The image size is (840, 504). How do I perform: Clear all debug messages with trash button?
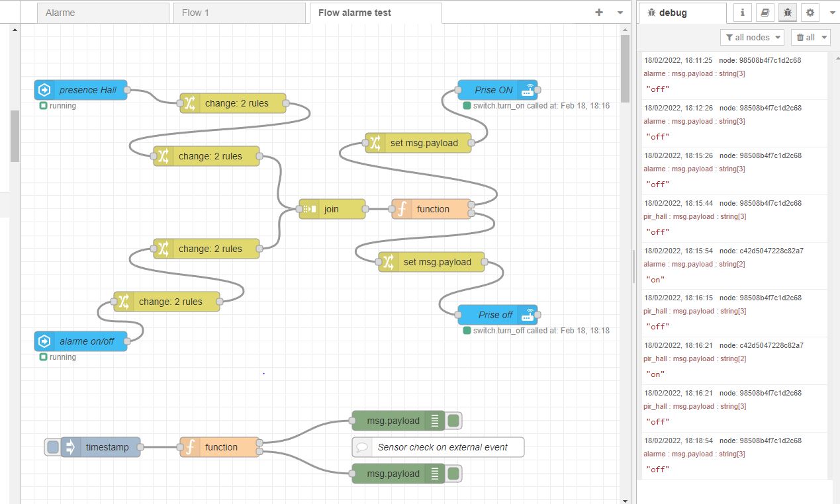coord(805,38)
